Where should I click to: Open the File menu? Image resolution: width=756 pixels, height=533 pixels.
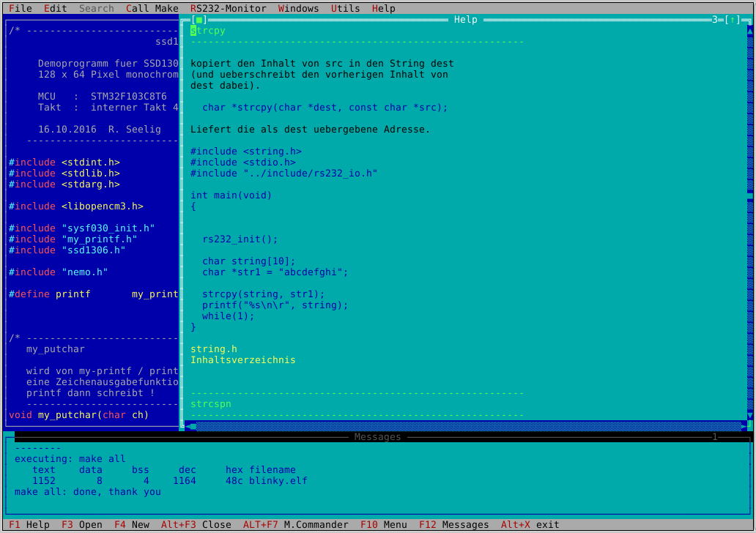coord(21,8)
